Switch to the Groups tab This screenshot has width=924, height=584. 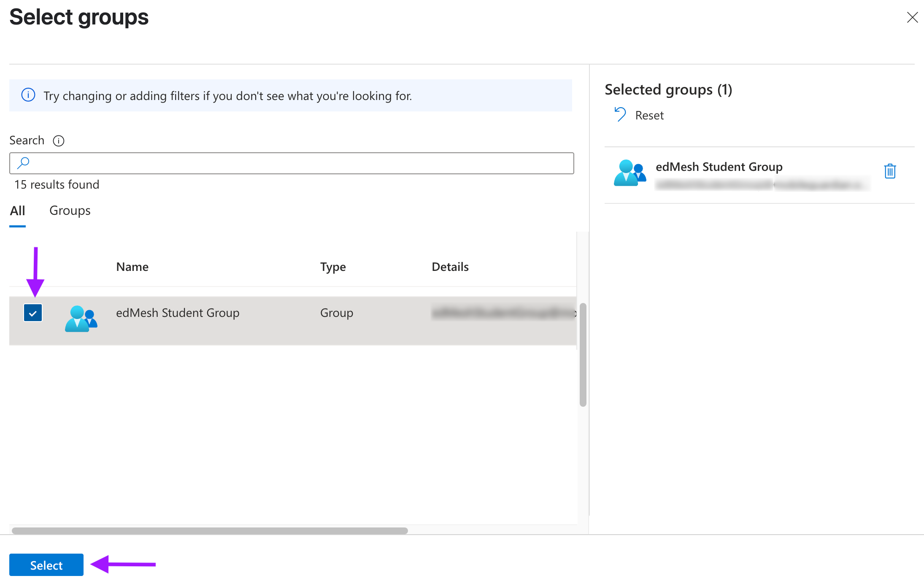pos(70,210)
